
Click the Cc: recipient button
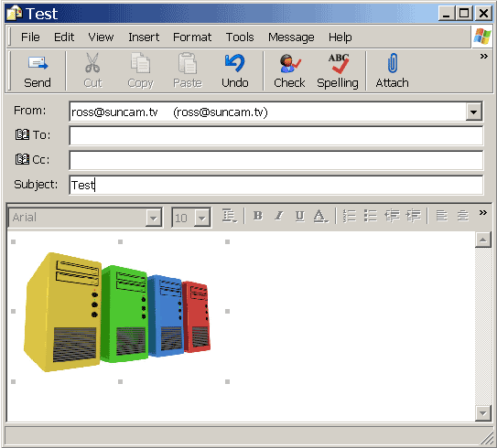click(x=32, y=159)
